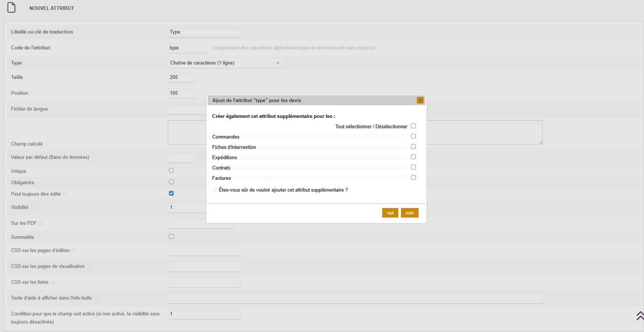Click the Code de l'attribut input field

coord(188,48)
